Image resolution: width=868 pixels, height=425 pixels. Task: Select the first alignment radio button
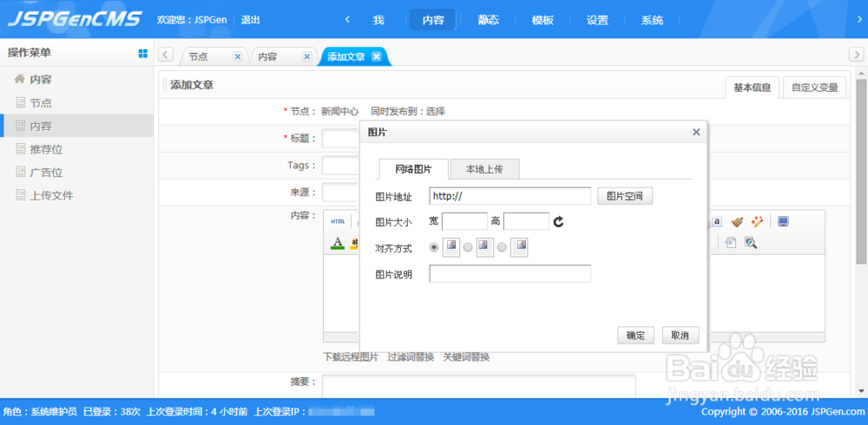pos(435,247)
